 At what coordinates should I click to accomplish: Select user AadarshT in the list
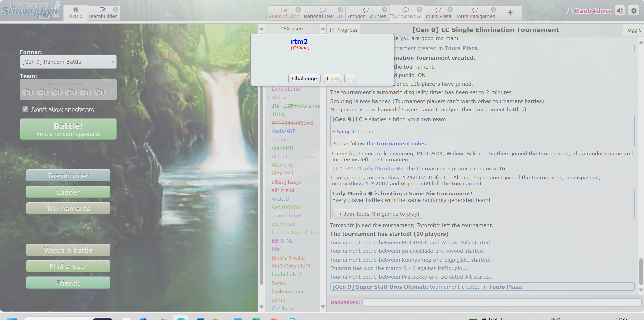pyautogui.click(x=283, y=131)
